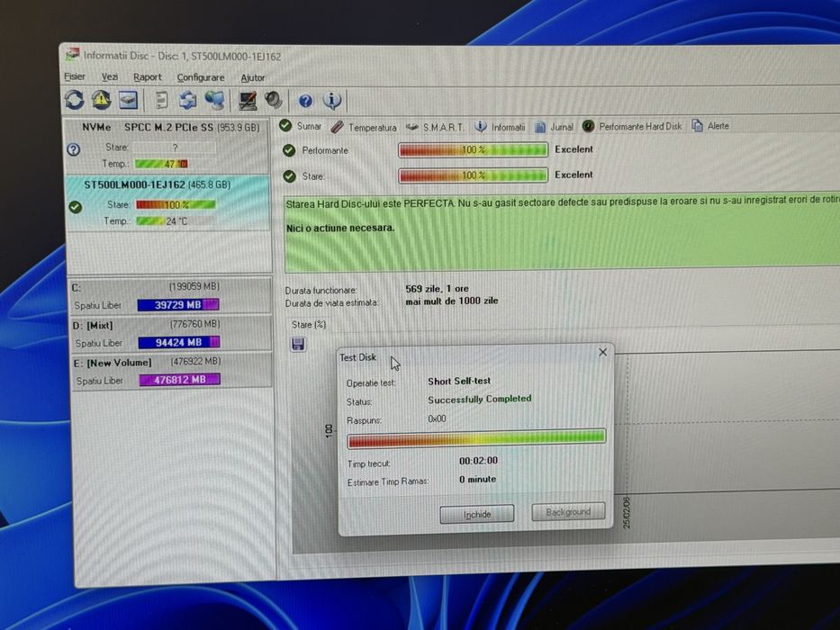Switch to the Temperatura tab
This screenshot has width=840, height=630.
pyautogui.click(x=364, y=127)
